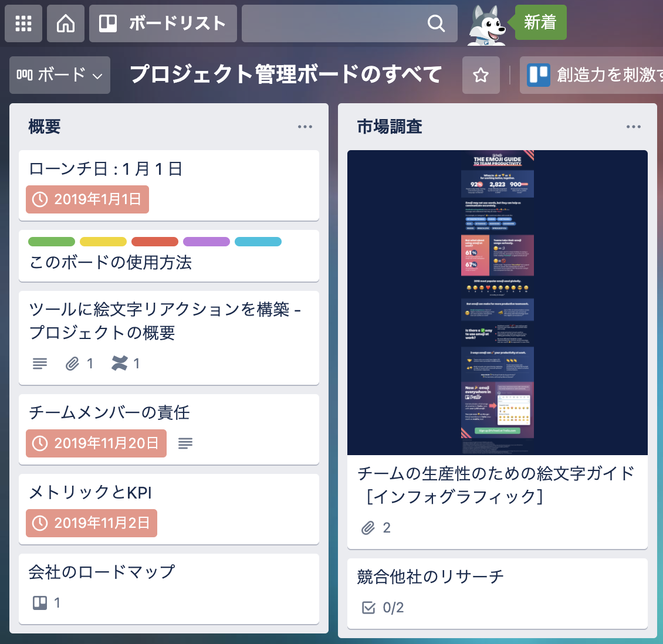The width and height of the screenshot is (663, 644).
Task: Click the 0/2 checklist icon on 競合他社のリサーチ
Action: click(x=368, y=608)
